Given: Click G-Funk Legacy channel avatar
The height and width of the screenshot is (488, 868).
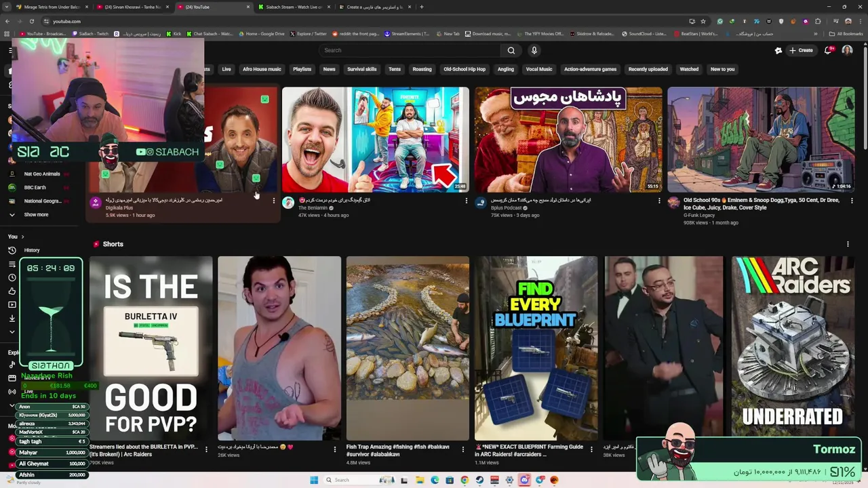Looking at the screenshot, I should [x=673, y=203].
